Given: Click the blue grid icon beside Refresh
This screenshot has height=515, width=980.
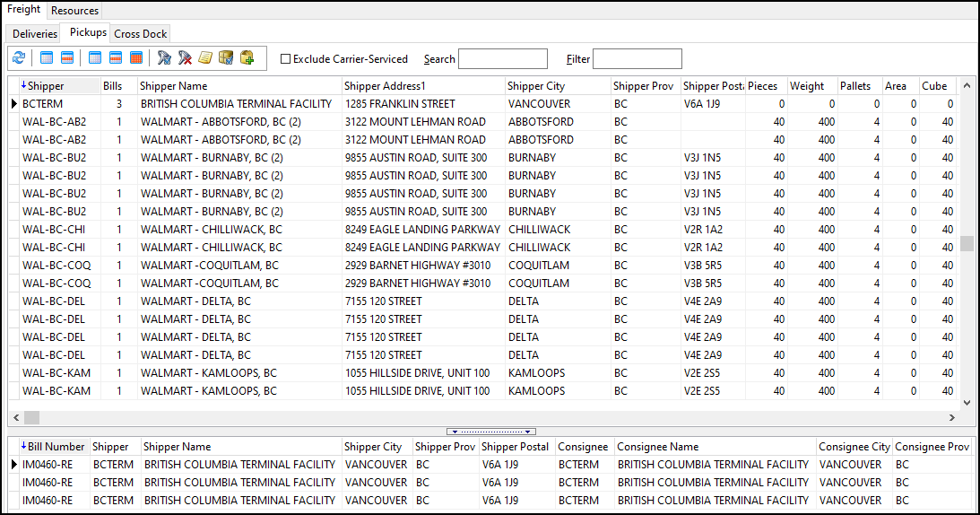Looking at the screenshot, I should pos(47,58).
